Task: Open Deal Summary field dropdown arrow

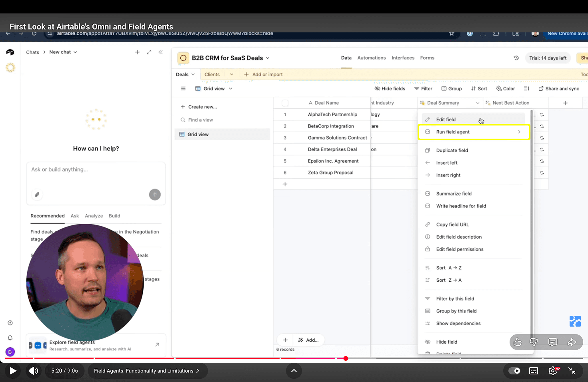Action: [x=478, y=103]
